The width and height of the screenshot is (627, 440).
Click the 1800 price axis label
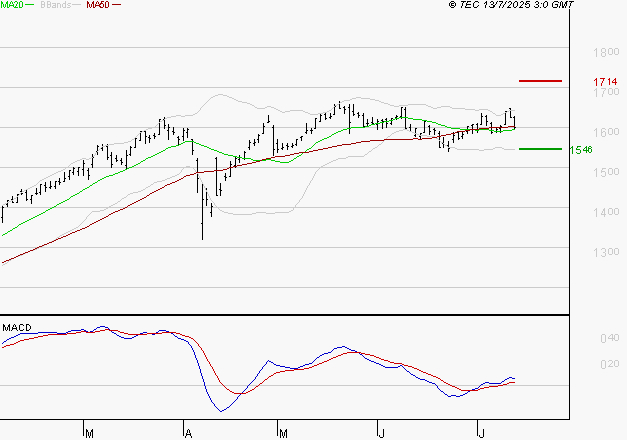605,52
